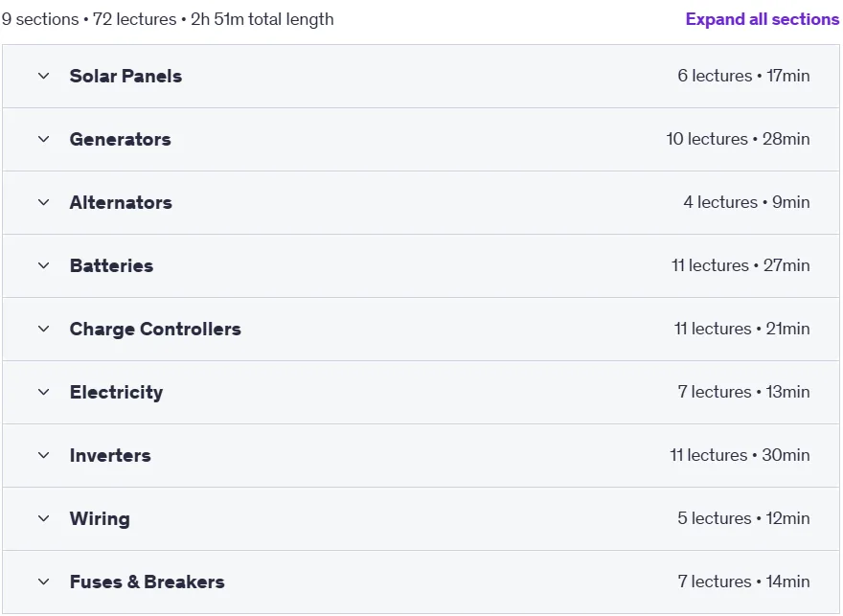Expand the Solar Panels section chevron
This screenshot has width=843, height=616.
(x=43, y=77)
